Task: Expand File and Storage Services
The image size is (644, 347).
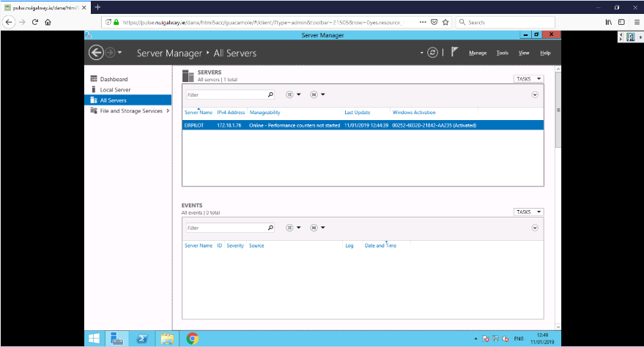Action: (169, 111)
